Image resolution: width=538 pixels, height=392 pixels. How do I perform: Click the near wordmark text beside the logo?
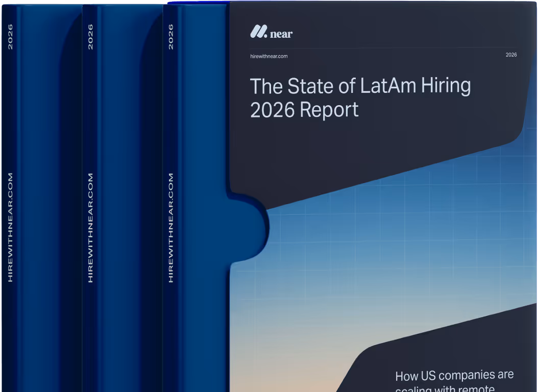pos(281,34)
